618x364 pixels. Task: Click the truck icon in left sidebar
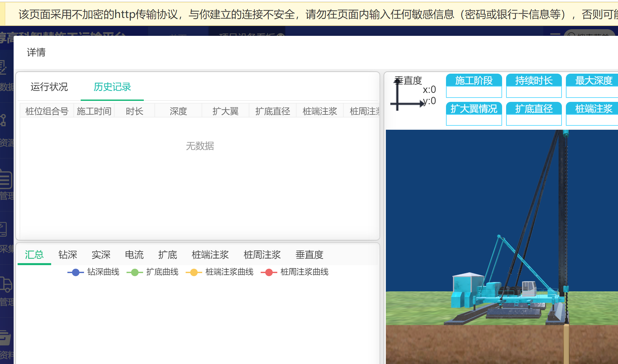[x=6, y=284]
